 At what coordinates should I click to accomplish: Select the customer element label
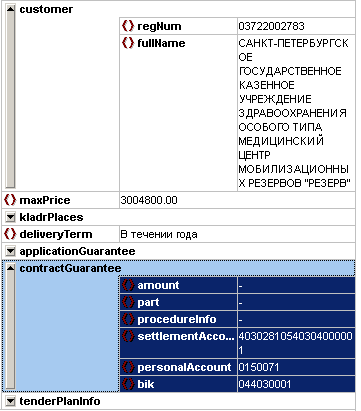tap(46, 9)
